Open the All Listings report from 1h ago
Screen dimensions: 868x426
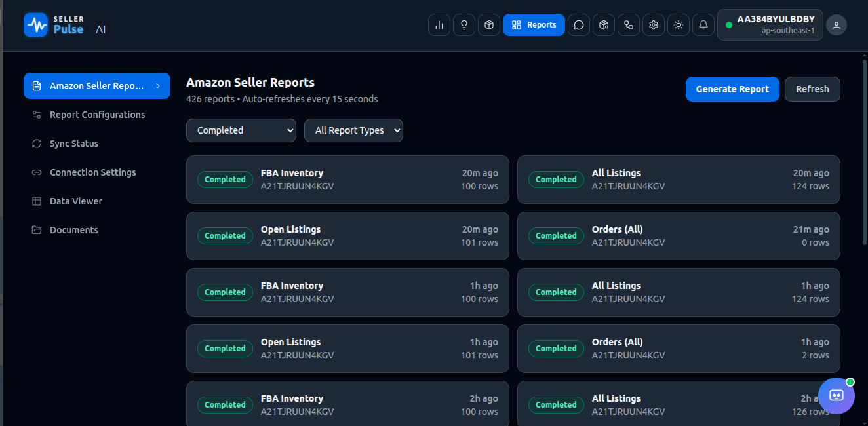click(679, 292)
